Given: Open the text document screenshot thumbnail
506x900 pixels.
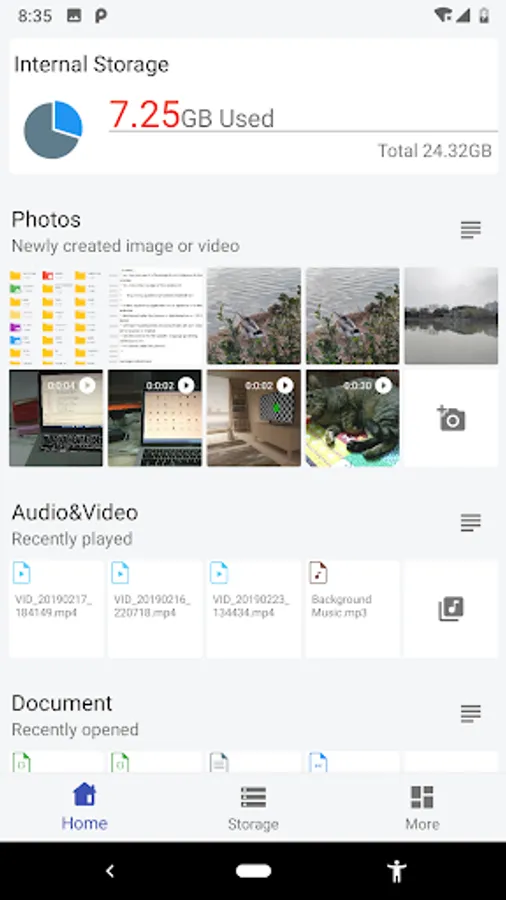Looking at the screenshot, I should pos(155,316).
